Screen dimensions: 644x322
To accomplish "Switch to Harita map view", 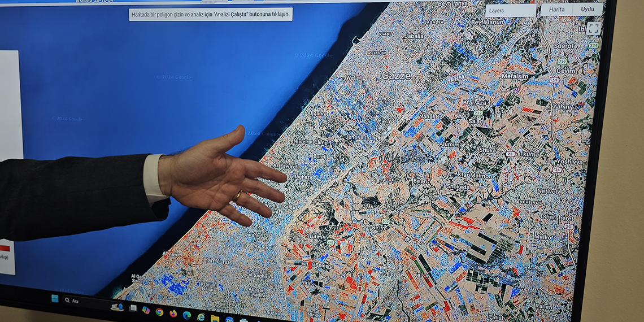I will click(556, 10).
